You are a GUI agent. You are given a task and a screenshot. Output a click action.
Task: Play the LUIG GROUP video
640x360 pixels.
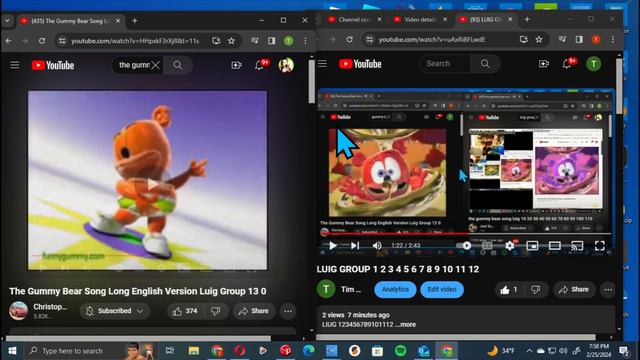pyautogui.click(x=333, y=245)
